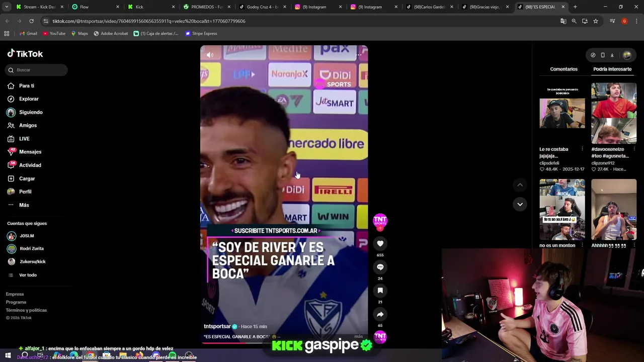Viewport: 644px width, 362px height.
Task: Open the TikTok home logo
Action: (x=25, y=54)
